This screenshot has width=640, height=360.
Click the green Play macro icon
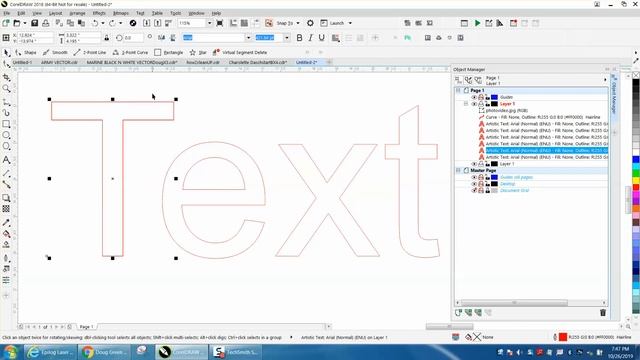(x=477, y=23)
